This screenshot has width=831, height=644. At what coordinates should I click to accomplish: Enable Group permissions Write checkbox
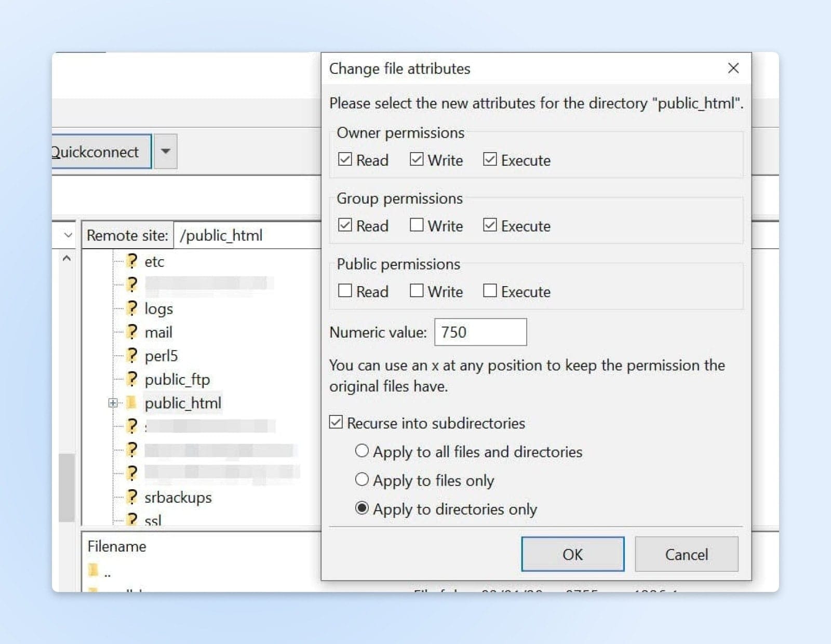[x=417, y=225]
